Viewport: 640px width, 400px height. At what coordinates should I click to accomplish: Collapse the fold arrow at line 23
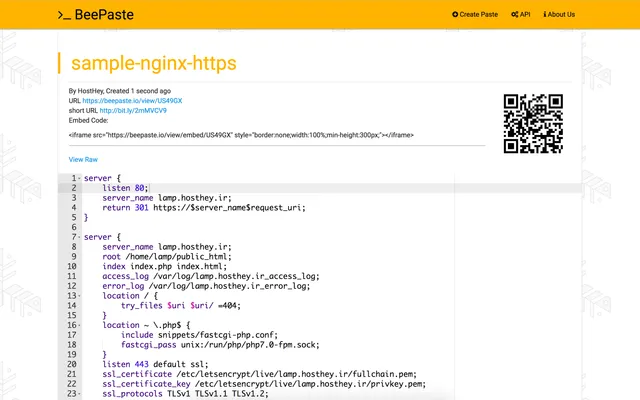[79, 394]
